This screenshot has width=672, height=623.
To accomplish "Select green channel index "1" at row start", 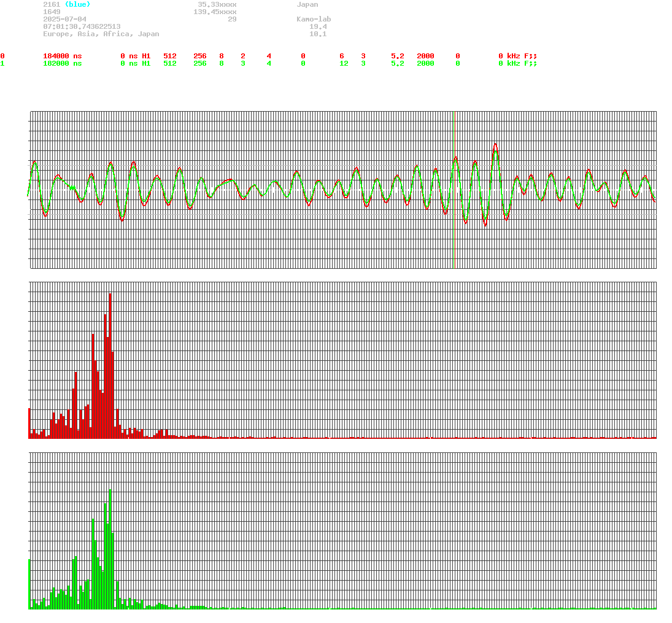I will point(2,63).
